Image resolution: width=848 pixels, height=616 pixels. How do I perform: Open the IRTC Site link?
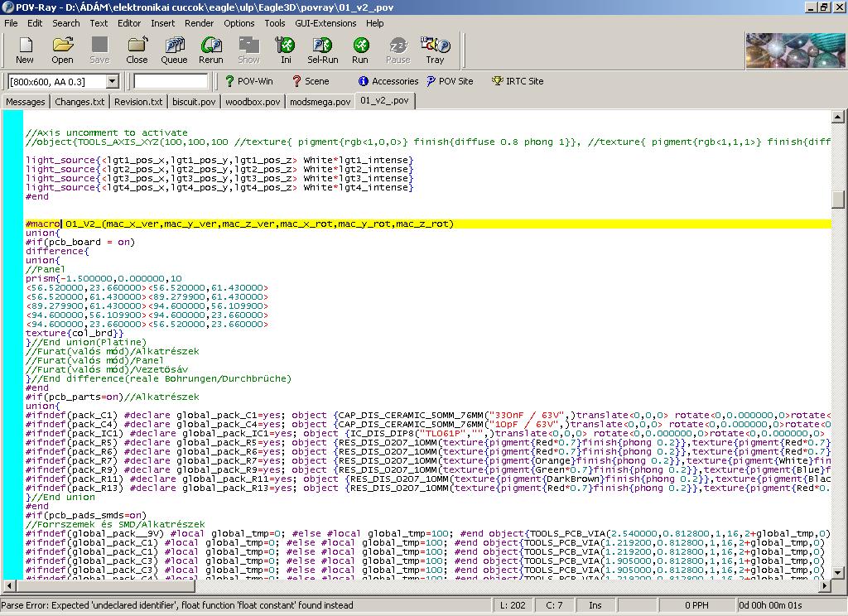(518, 81)
